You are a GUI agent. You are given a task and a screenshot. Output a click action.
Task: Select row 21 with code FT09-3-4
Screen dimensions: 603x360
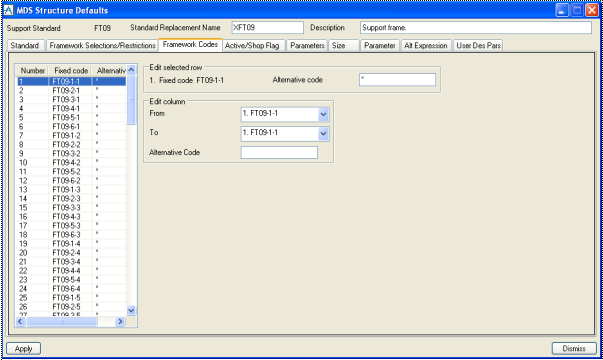pyautogui.click(x=71, y=262)
